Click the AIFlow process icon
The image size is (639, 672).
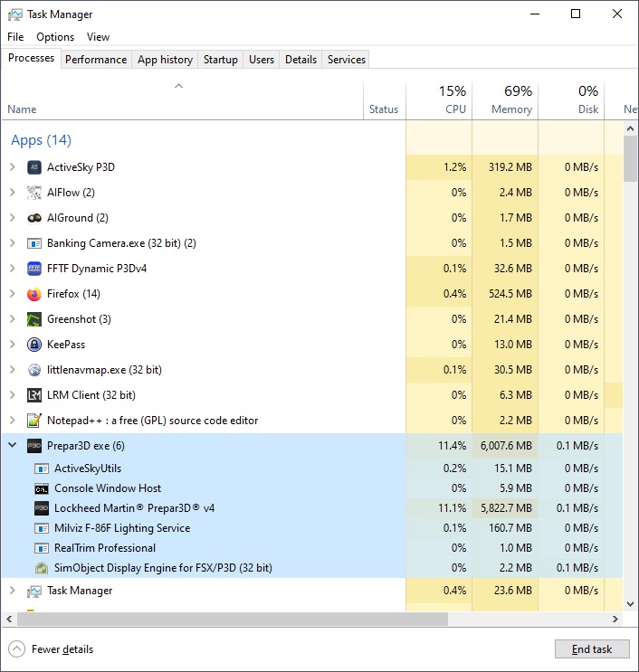pos(34,193)
